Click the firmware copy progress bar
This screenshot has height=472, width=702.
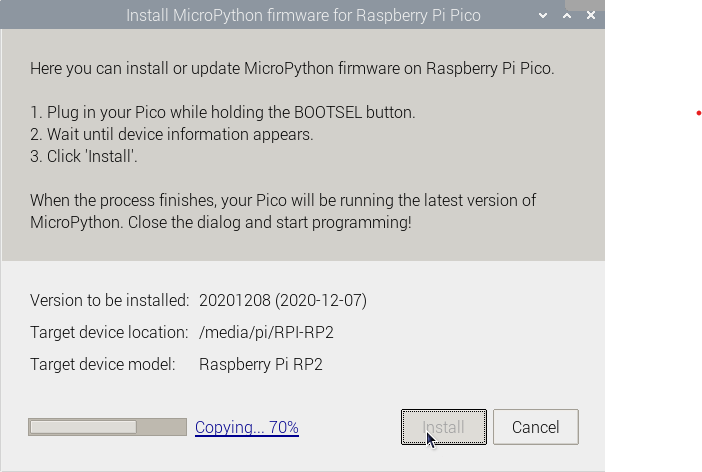pyautogui.click(x=107, y=427)
